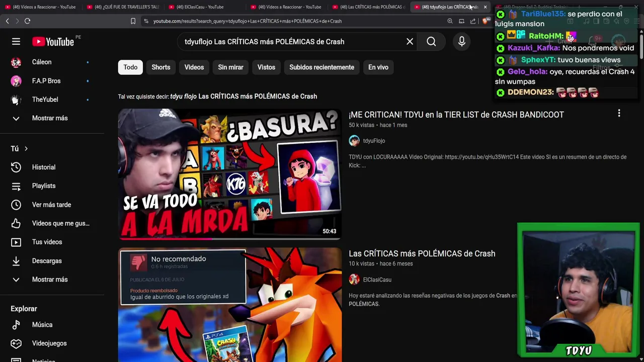Screen dimensions: 644x362
Task: Bookmark this page using the bookmark icon
Action: tap(133, 21)
